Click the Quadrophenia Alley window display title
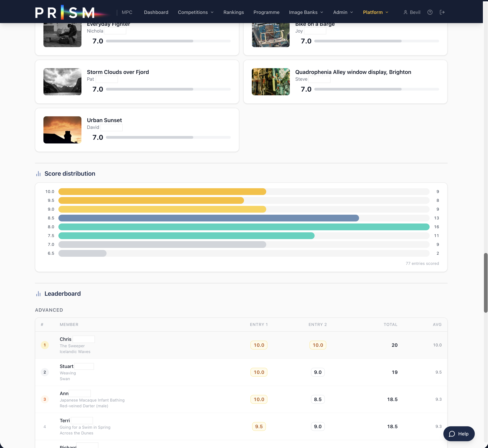 (x=353, y=72)
